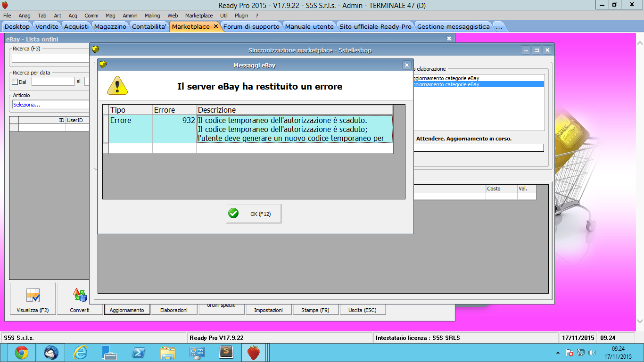644x362 pixels.
Task: Click the Uscita (ESC) exit button
Action: [x=363, y=310]
